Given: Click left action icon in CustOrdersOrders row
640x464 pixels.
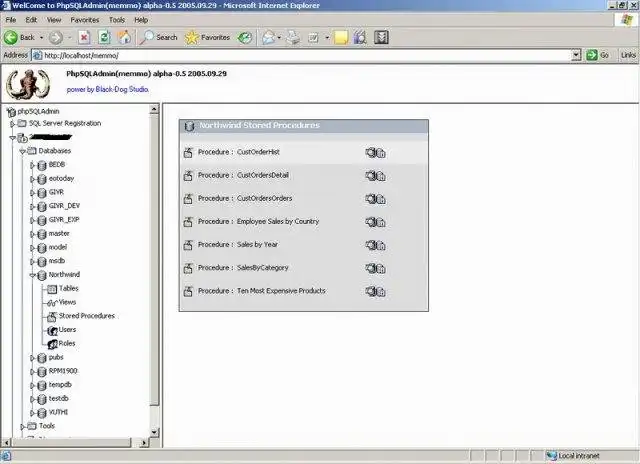Looking at the screenshot, I should tap(370, 199).
